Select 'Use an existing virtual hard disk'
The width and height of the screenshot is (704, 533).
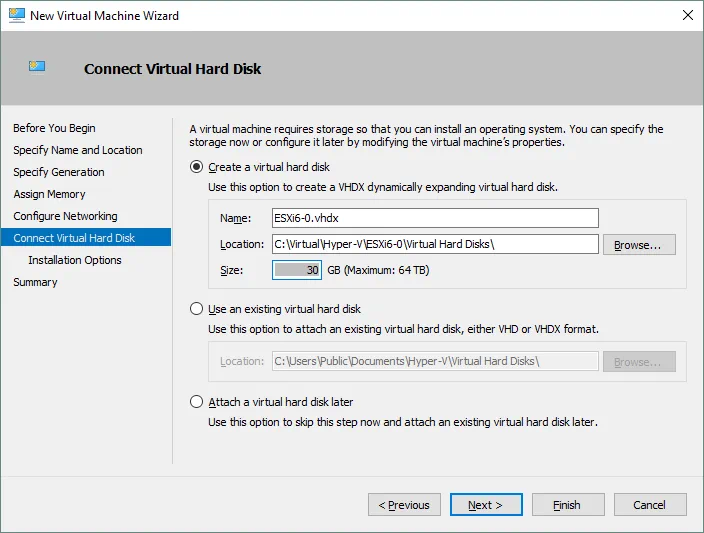tap(197, 309)
